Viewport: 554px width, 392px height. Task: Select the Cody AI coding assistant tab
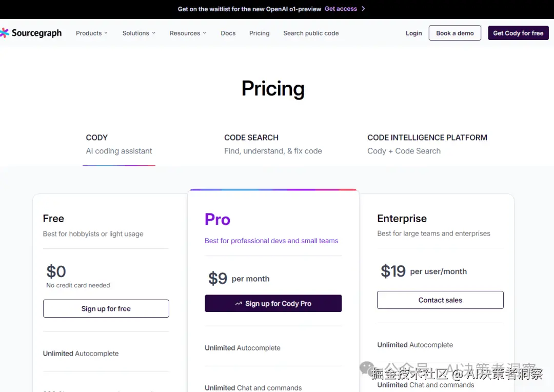coord(119,144)
